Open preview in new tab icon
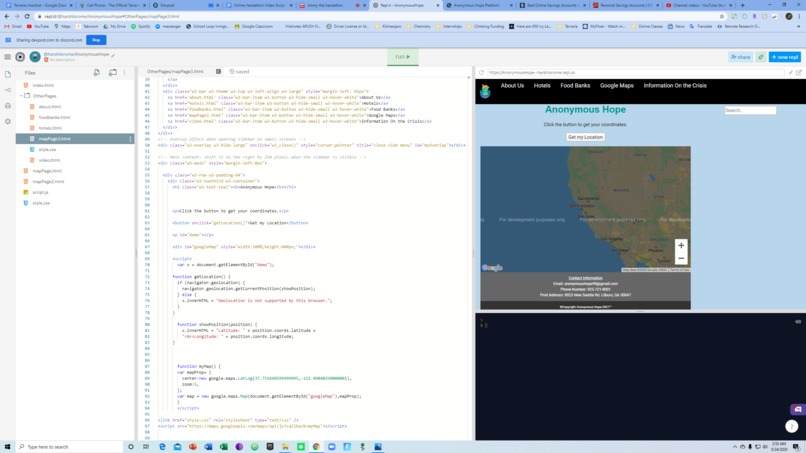Screen dimensions: 806x453 [x=799, y=73]
